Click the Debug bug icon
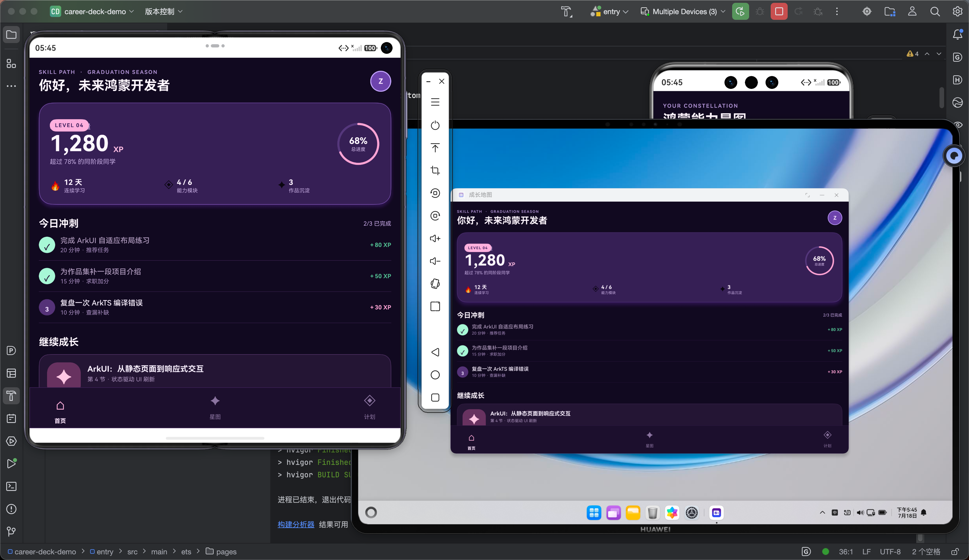Image resolution: width=969 pixels, height=560 pixels. coord(760,12)
